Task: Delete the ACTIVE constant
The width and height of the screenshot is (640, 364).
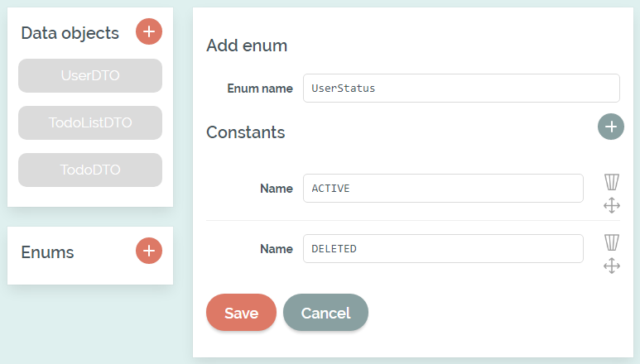Action: point(612,182)
